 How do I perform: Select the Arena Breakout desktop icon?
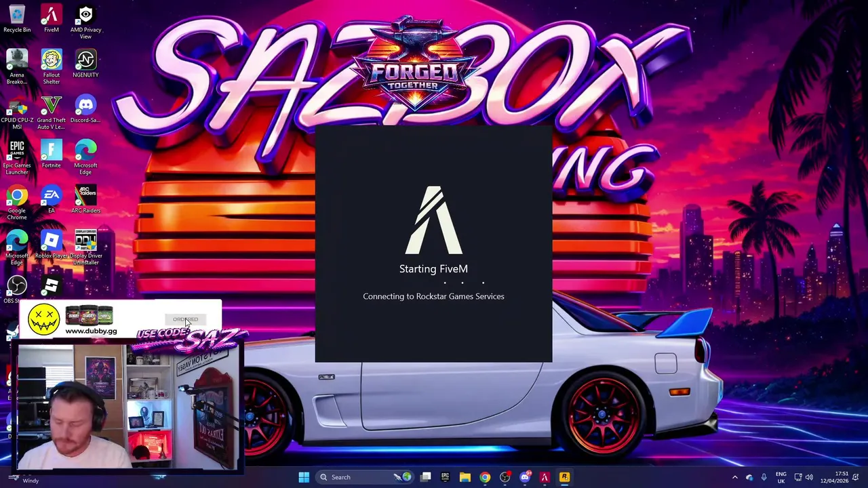click(17, 68)
